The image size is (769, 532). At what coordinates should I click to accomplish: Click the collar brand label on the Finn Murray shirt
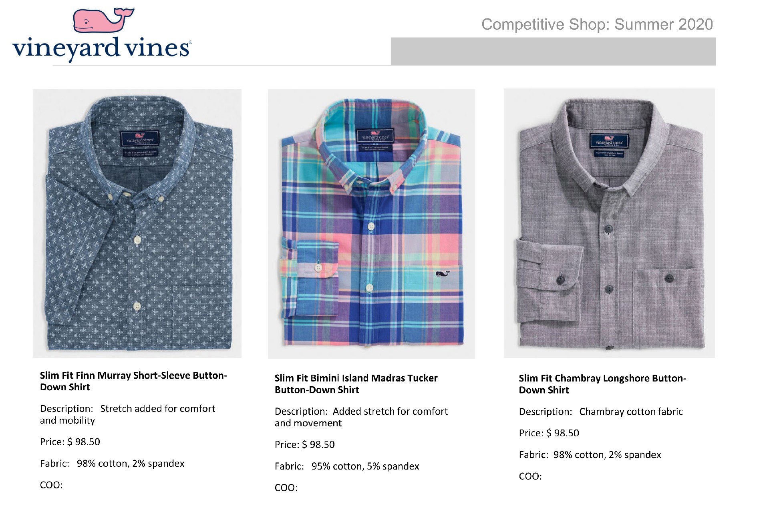(x=140, y=139)
